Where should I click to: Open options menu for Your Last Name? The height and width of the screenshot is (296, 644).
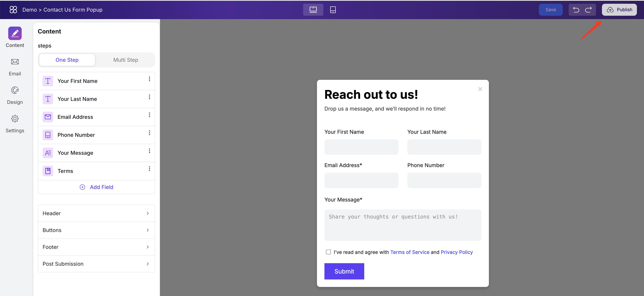[150, 97]
